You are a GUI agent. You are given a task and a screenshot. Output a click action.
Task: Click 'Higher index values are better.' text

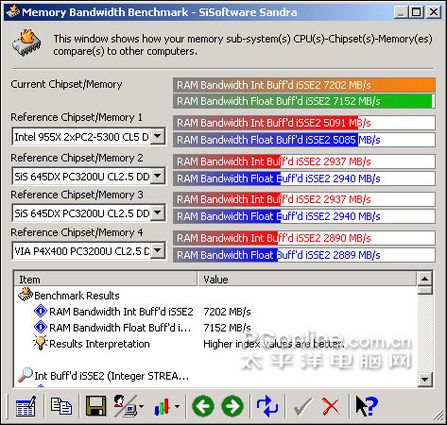274,344
